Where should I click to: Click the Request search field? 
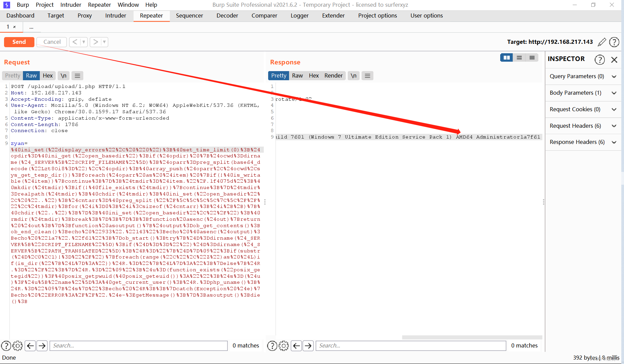coord(139,345)
